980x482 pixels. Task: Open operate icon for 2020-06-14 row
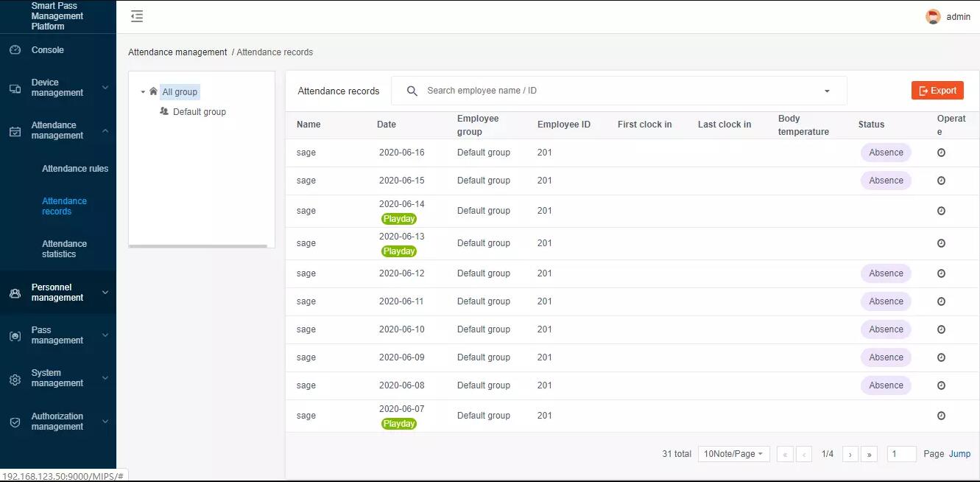point(941,211)
